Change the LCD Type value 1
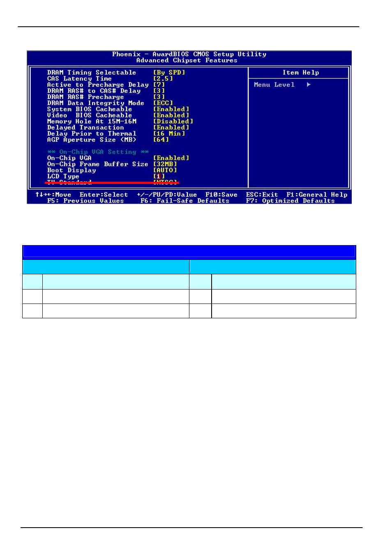Screen dimensions: 392x556 coord(159,176)
